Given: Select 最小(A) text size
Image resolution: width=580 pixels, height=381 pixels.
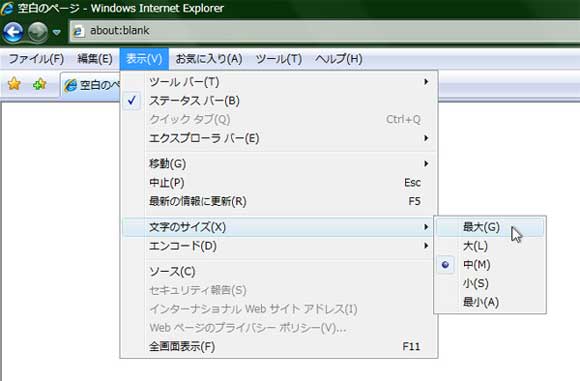Looking at the screenshot, I should 490,303.
